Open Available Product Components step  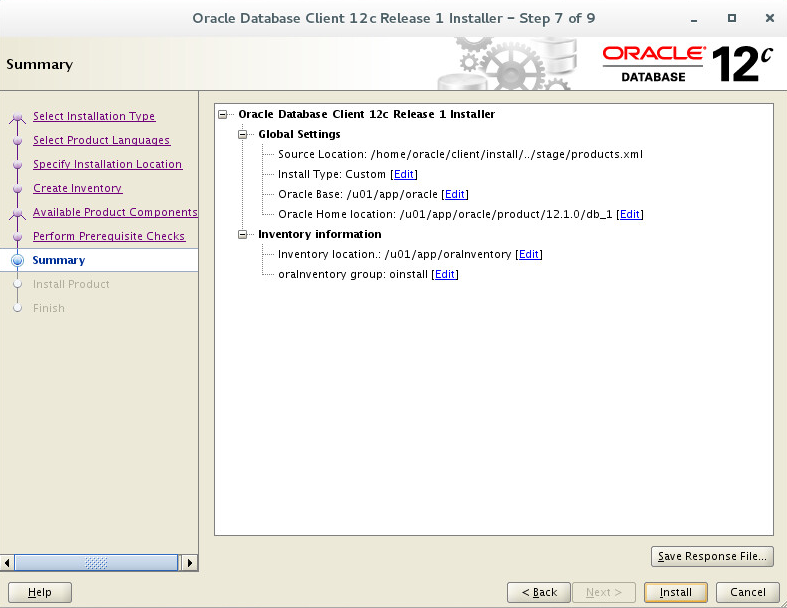[x=115, y=212]
